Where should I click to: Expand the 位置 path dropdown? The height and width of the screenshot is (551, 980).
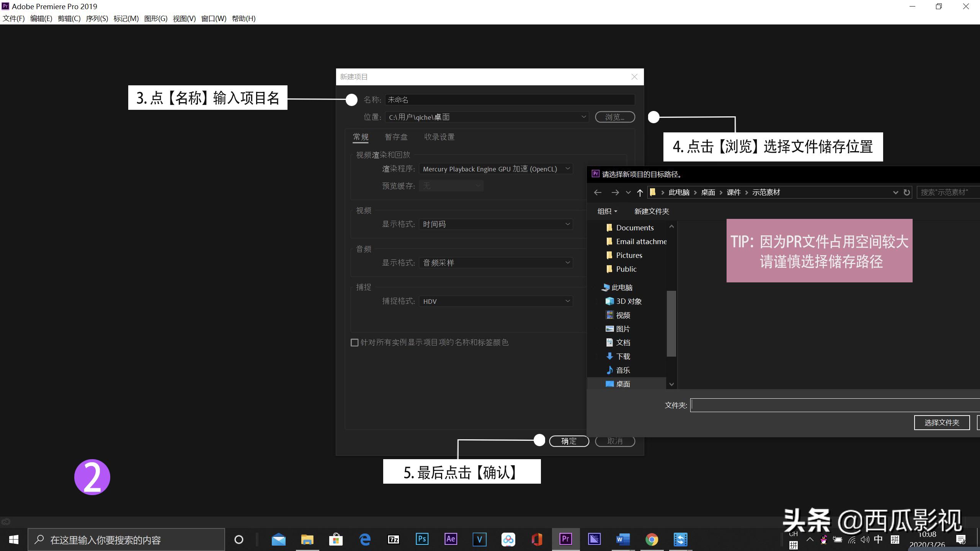point(583,117)
